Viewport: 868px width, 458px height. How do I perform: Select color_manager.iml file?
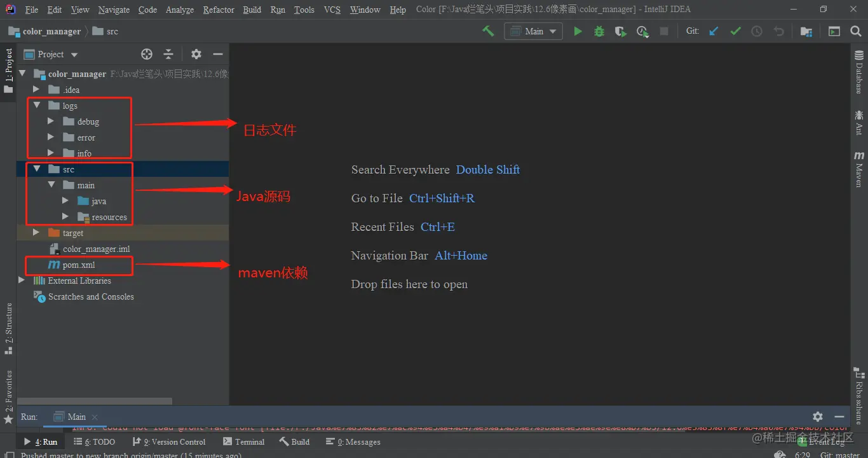coord(96,249)
